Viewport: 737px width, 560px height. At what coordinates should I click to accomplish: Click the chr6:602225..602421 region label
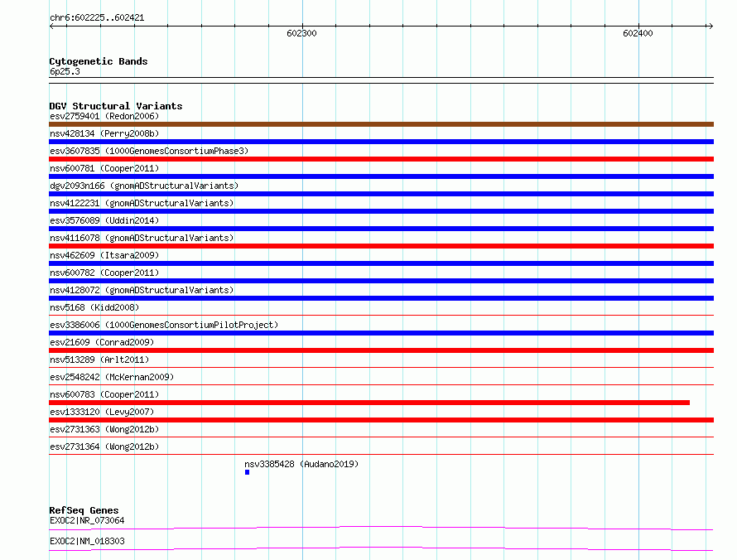pyautogui.click(x=97, y=17)
